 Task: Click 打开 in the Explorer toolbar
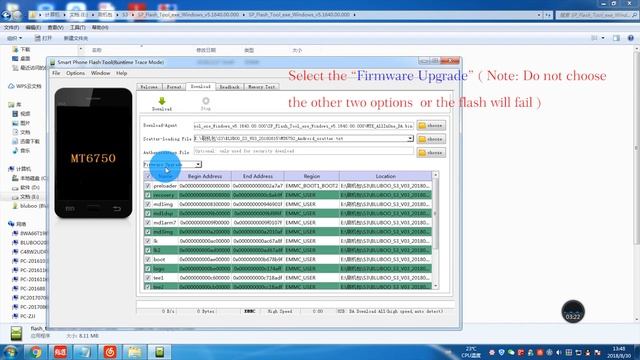pyautogui.click(x=43, y=38)
